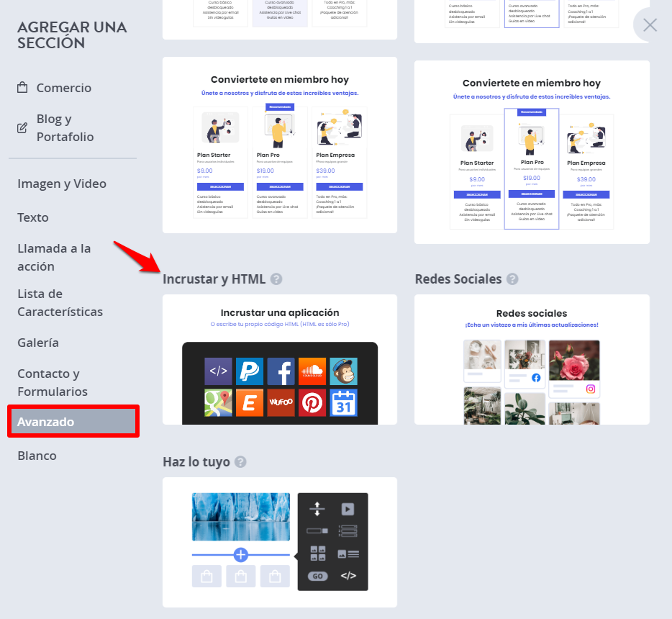Click help icon next to Incrustar y HTML

coord(276,279)
